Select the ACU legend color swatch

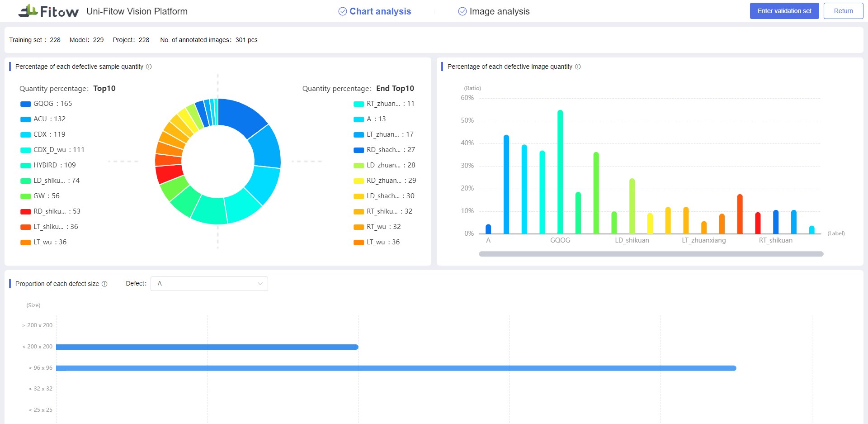coord(25,119)
